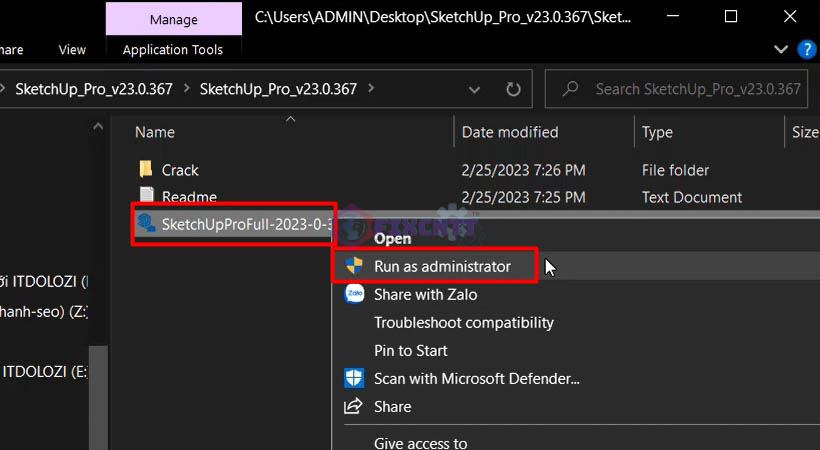Image resolution: width=820 pixels, height=450 pixels.
Task: Open the Crack folder icon
Action: click(146, 169)
